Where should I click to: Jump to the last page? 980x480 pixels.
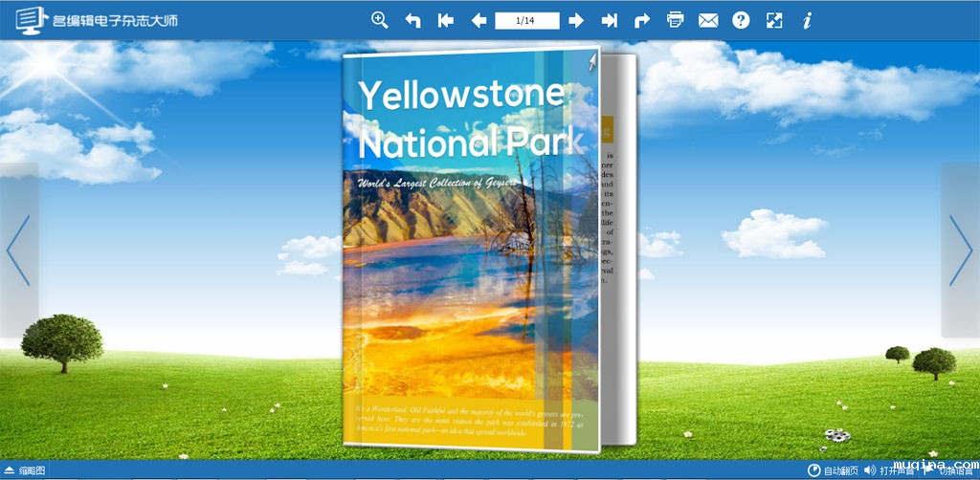(x=609, y=20)
